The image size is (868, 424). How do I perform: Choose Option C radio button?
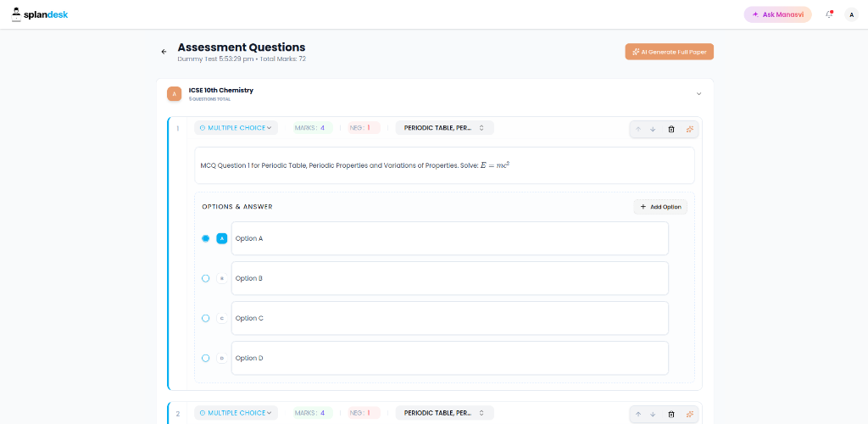click(x=205, y=318)
